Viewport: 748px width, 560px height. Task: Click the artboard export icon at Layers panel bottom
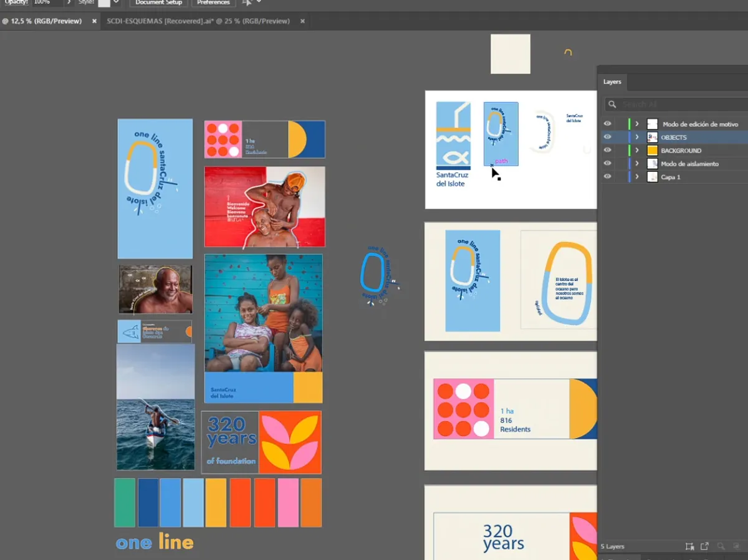click(x=689, y=546)
